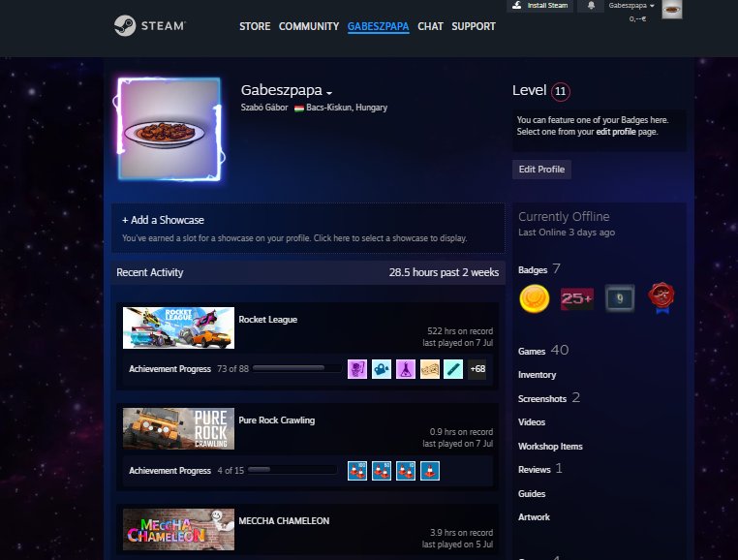Open the Screenshots 2 link

point(549,398)
